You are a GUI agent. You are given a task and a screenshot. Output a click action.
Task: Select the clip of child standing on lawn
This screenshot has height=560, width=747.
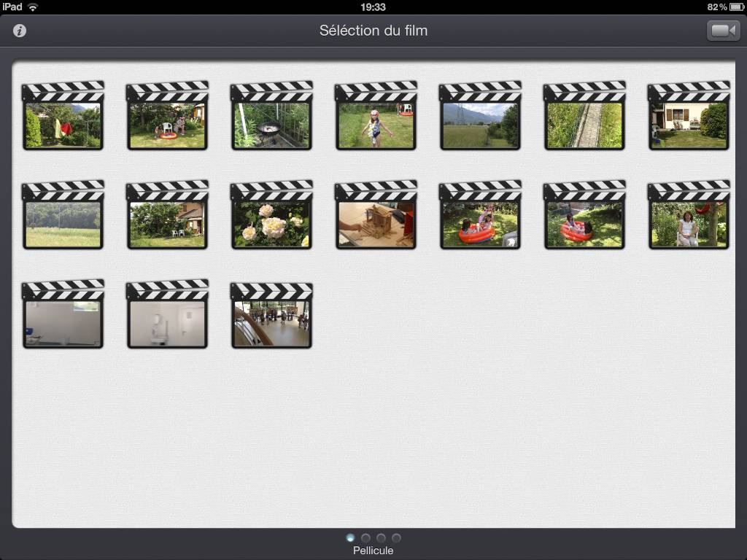tap(376, 125)
